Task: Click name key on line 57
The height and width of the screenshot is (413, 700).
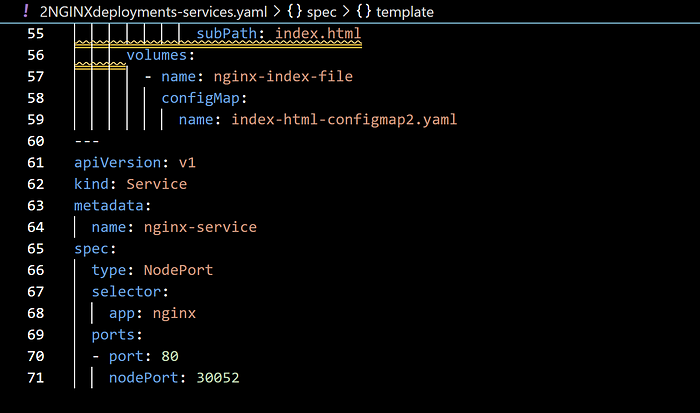Action: 179,76
